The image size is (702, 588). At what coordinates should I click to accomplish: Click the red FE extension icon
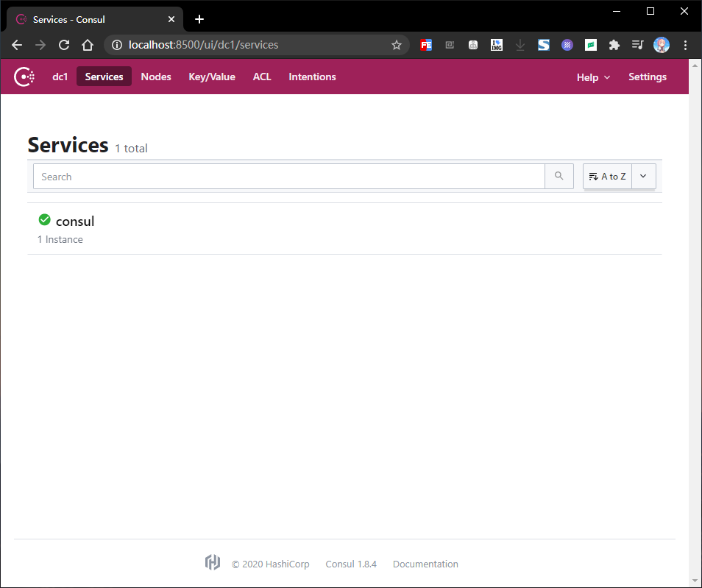(426, 45)
